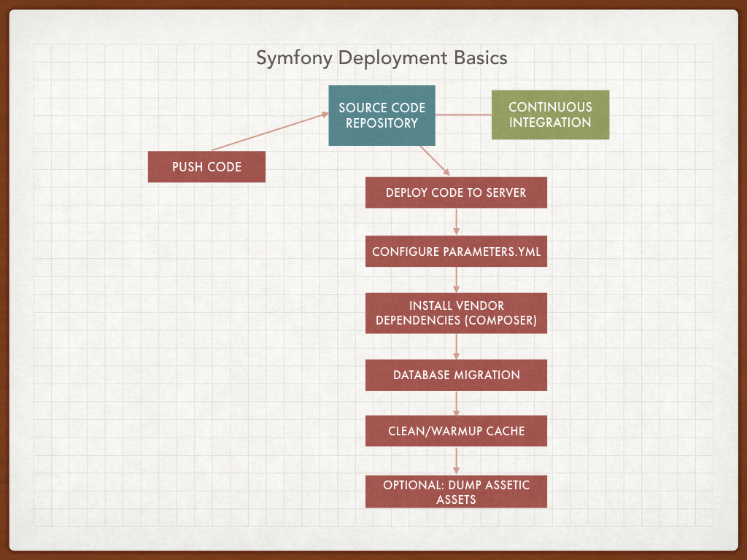
Task: Click the Push Code box
Action: pyautogui.click(x=206, y=167)
